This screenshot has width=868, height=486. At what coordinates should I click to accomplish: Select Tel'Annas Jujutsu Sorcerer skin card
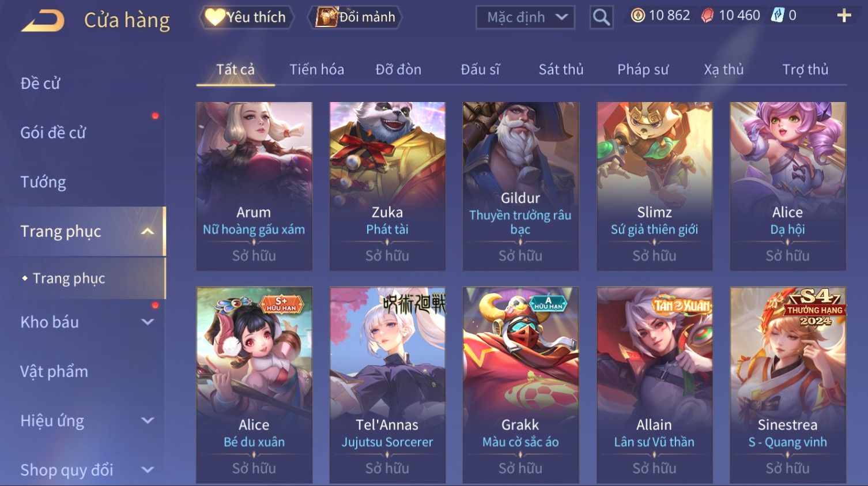pyautogui.click(x=387, y=385)
